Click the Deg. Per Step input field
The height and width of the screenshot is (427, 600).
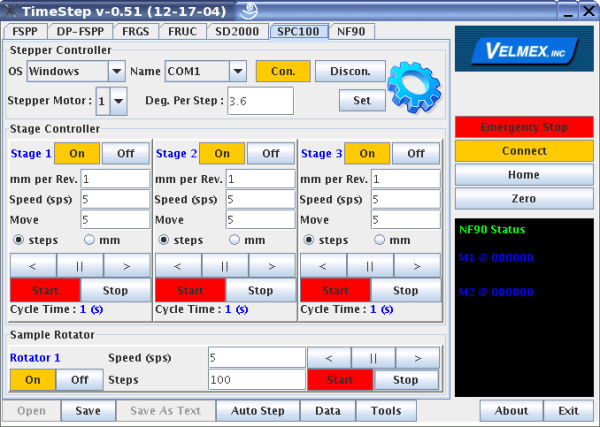(x=261, y=101)
